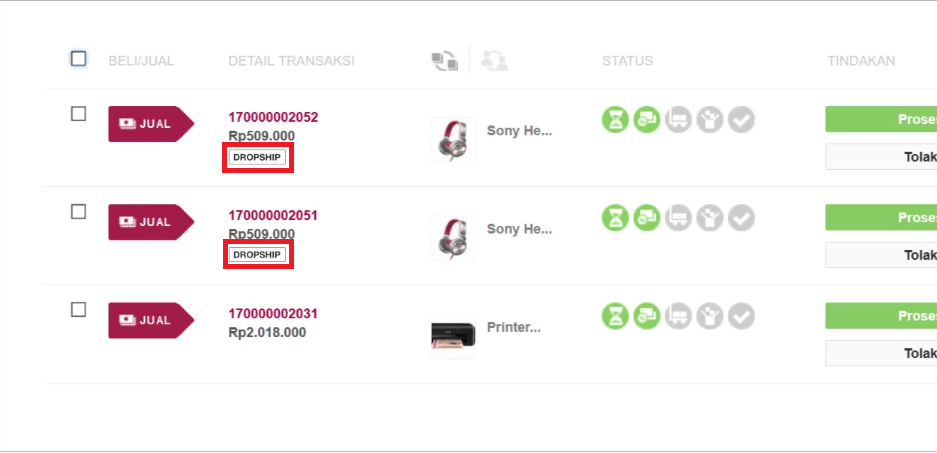
Task: Click the hourglass status icon for order 170000002052
Action: coord(615,120)
